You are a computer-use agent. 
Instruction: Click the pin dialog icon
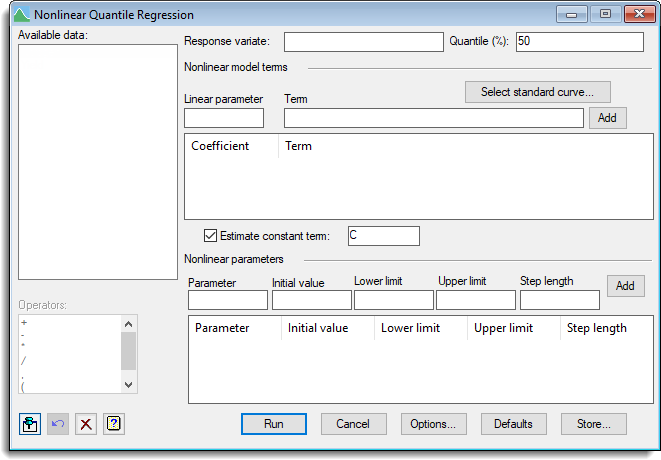30,424
